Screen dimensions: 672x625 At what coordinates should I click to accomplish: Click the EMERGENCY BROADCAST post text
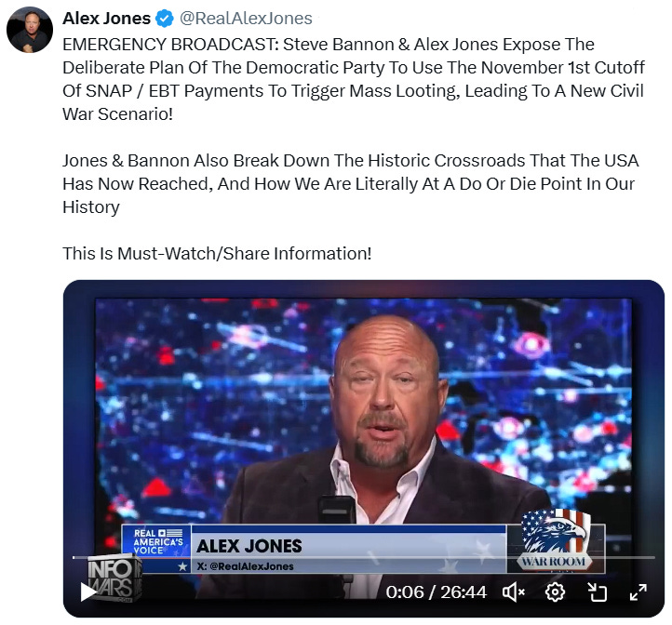(x=354, y=79)
